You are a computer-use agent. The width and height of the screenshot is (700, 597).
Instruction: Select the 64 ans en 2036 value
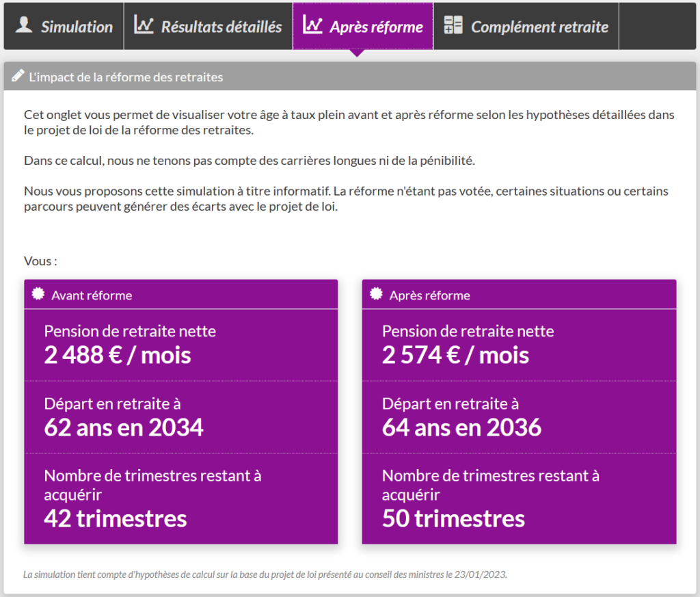461,427
